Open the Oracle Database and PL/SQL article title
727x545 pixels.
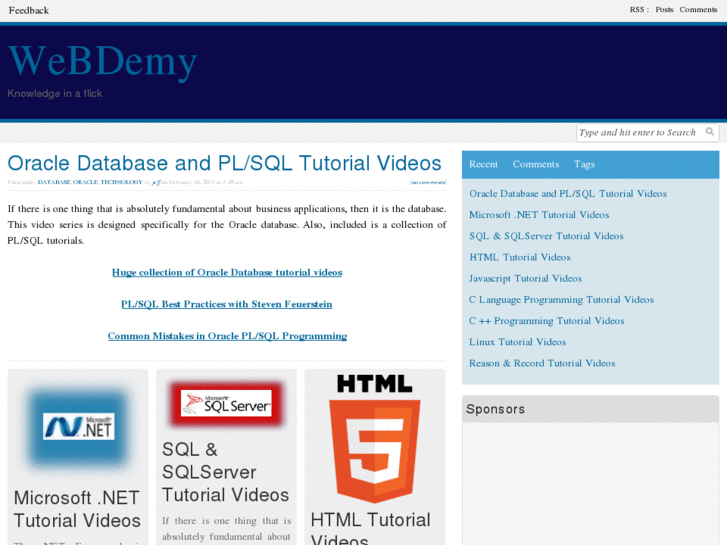click(x=224, y=163)
